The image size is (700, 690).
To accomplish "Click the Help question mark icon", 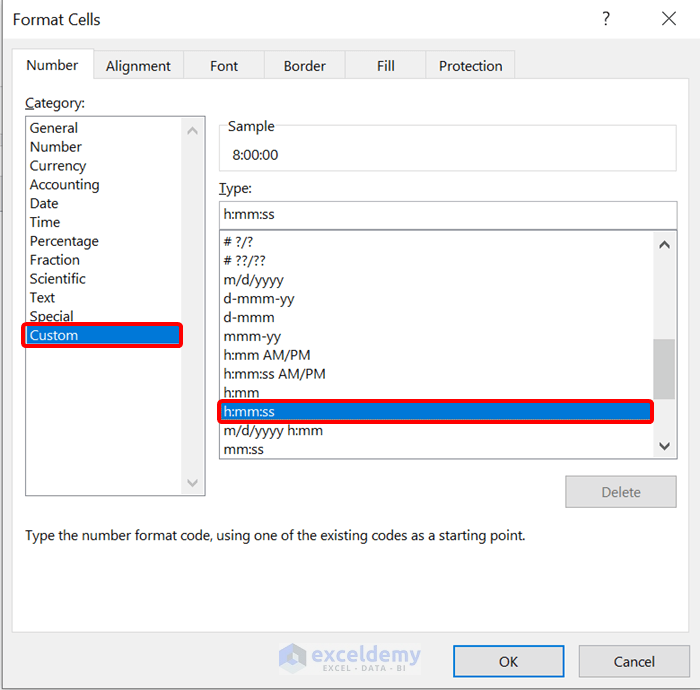I will (606, 19).
